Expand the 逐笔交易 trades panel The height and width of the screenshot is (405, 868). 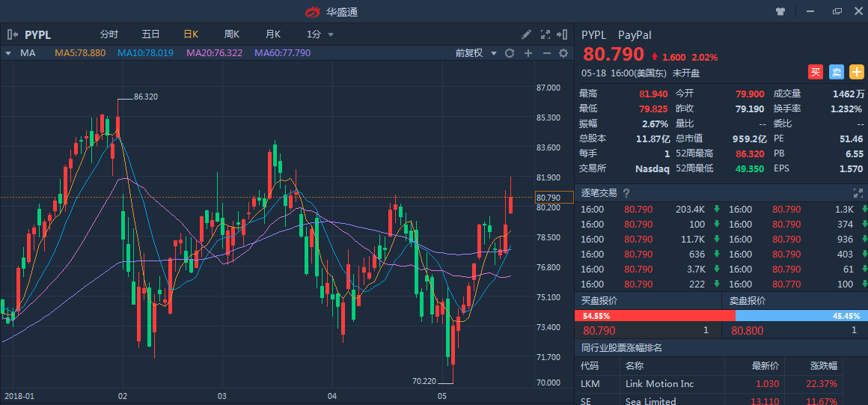pyautogui.click(x=858, y=193)
